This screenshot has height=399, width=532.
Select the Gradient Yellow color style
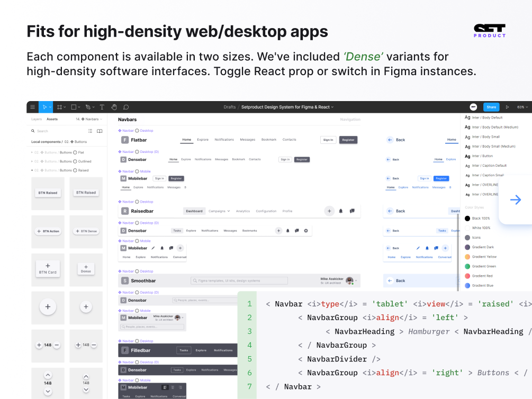(x=481, y=257)
